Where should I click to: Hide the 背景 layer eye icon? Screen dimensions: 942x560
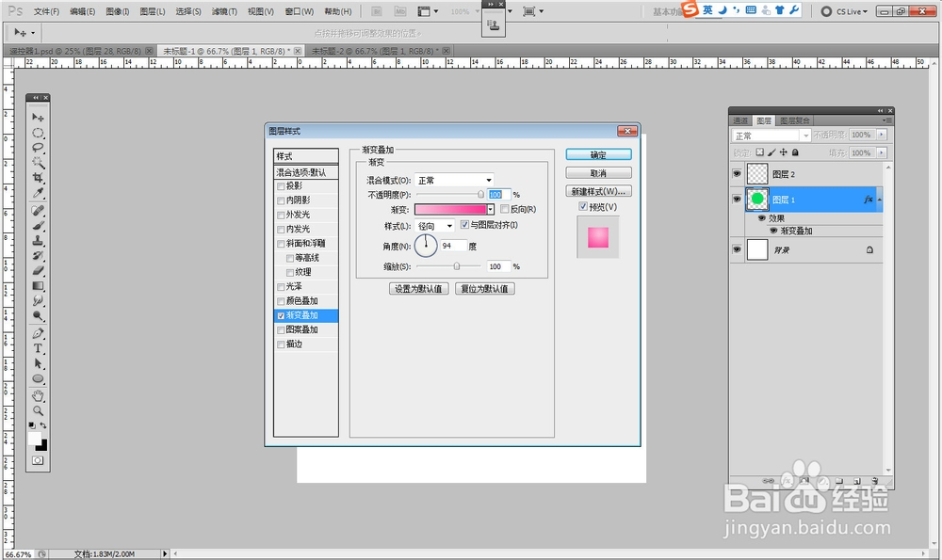click(737, 249)
